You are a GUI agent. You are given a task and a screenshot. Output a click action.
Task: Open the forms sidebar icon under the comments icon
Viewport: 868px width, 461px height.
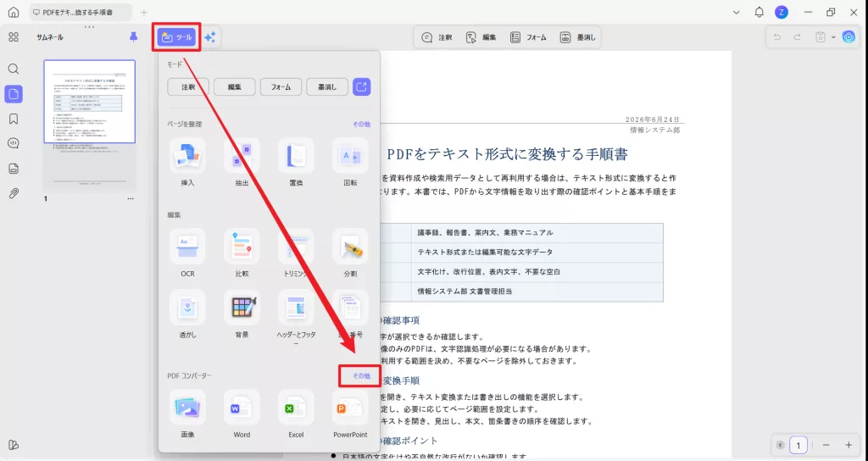pos(14,169)
